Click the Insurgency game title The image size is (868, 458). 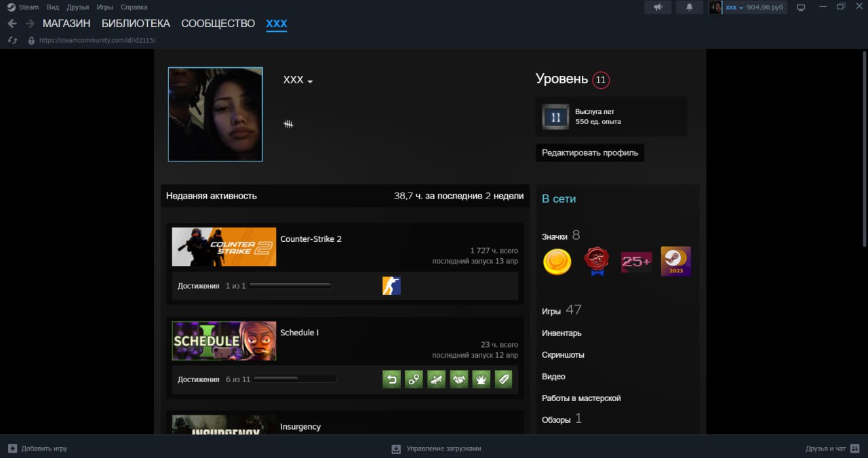pos(300,427)
